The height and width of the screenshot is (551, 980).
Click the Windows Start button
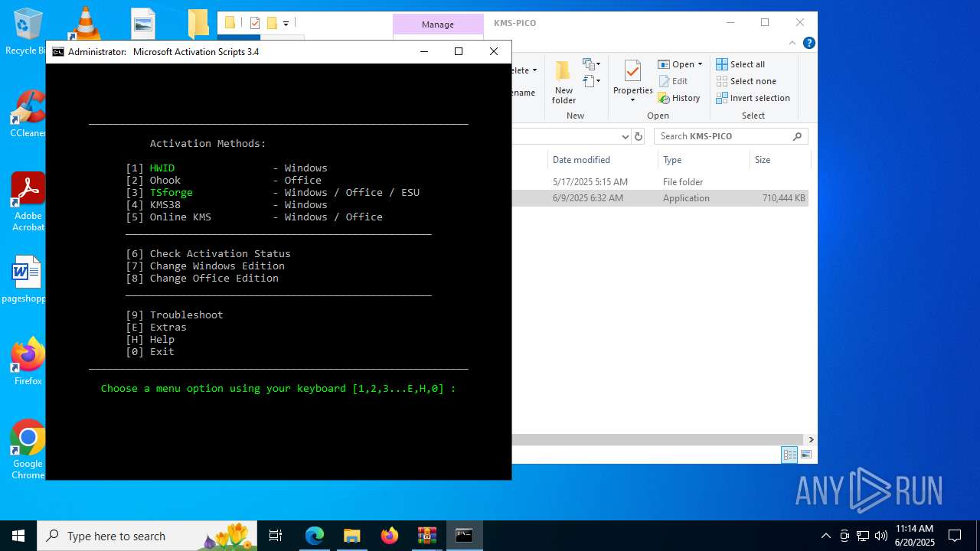pos(18,536)
